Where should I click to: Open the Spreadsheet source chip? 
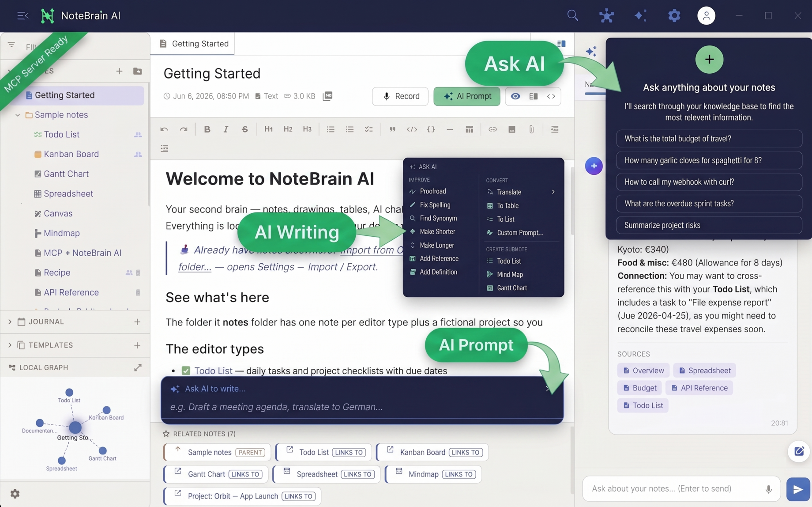[704, 371]
